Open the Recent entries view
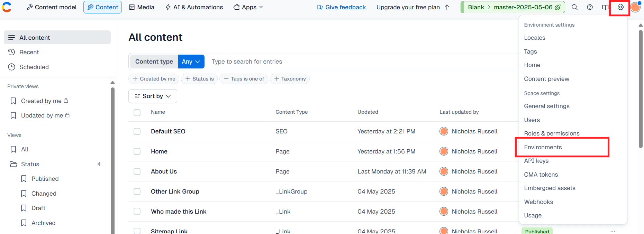644x234 pixels. (x=29, y=52)
